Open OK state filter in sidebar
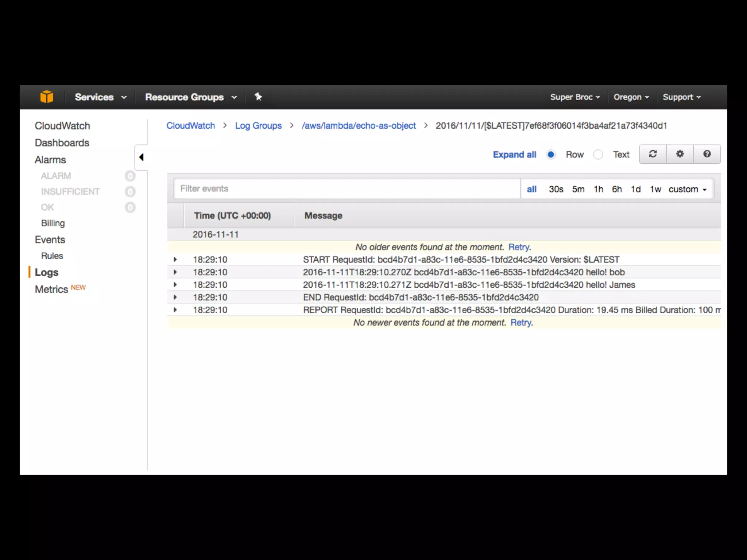The height and width of the screenshot is (560, 747). pyautogui.click(x=47, y=207)
